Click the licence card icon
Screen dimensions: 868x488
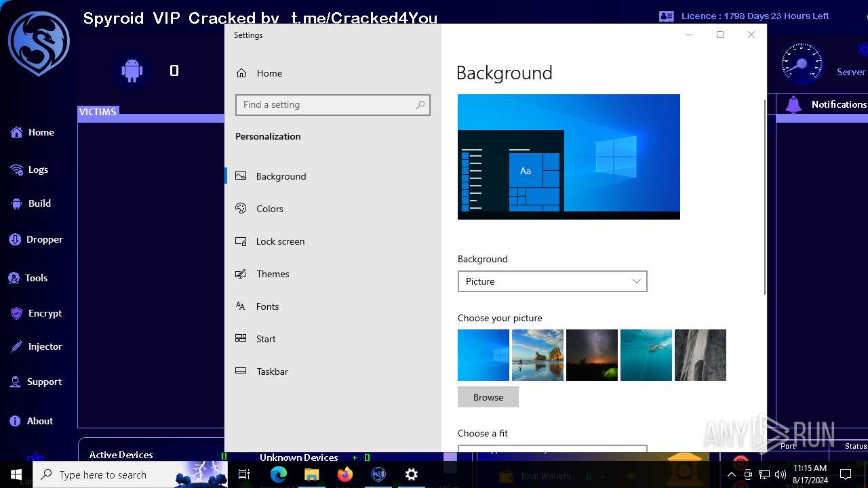tap(667, 16)
